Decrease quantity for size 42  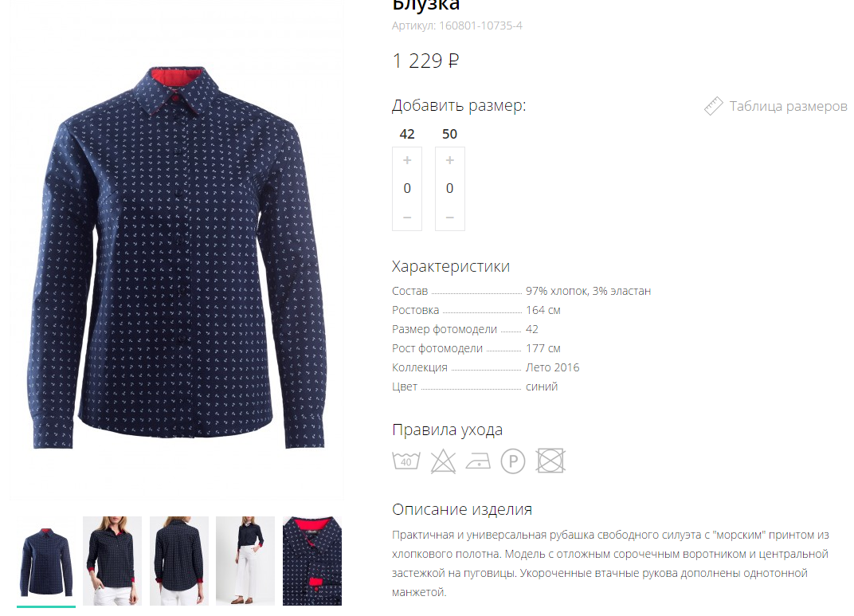407,218
